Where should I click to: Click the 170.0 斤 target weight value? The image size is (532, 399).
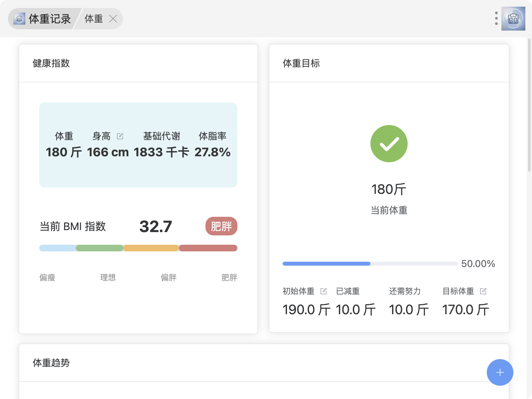[465, 310]
